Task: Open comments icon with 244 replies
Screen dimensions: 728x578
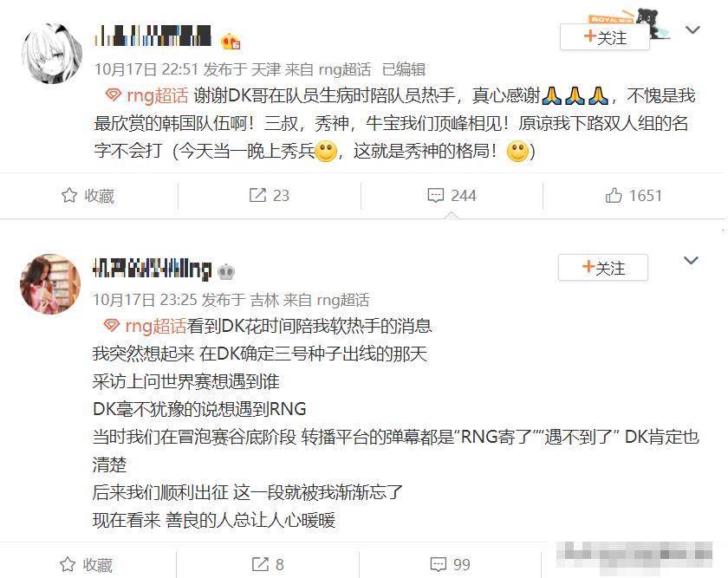Action: point(435,196)
